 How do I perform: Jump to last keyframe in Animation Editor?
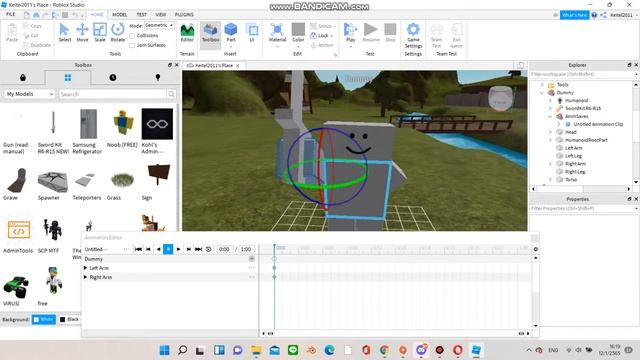click(198, 249)
